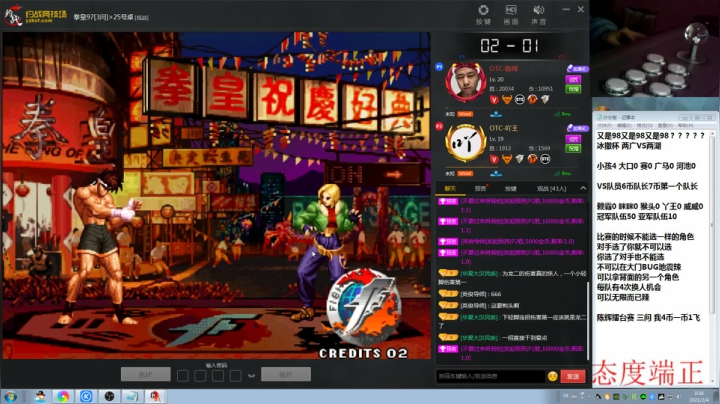The width and height of the screenshot is (720, 404).
Task: Click the fire badge of OTC-陈辉
Action: [532, 99]
